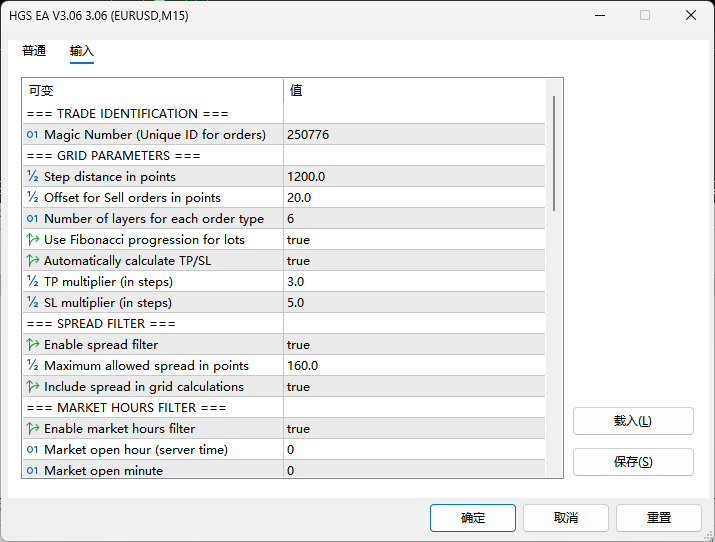The image size is (715, 542).
Task: Toggle Automatically calculate TP/SL true value
Action: pyautogui.click(x=298, y=261)
